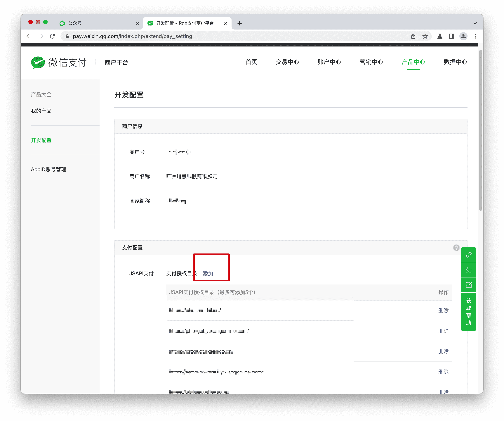Open a new browser tab with plus button
This screenshot has width=504, height=421.
click(239, 23)
